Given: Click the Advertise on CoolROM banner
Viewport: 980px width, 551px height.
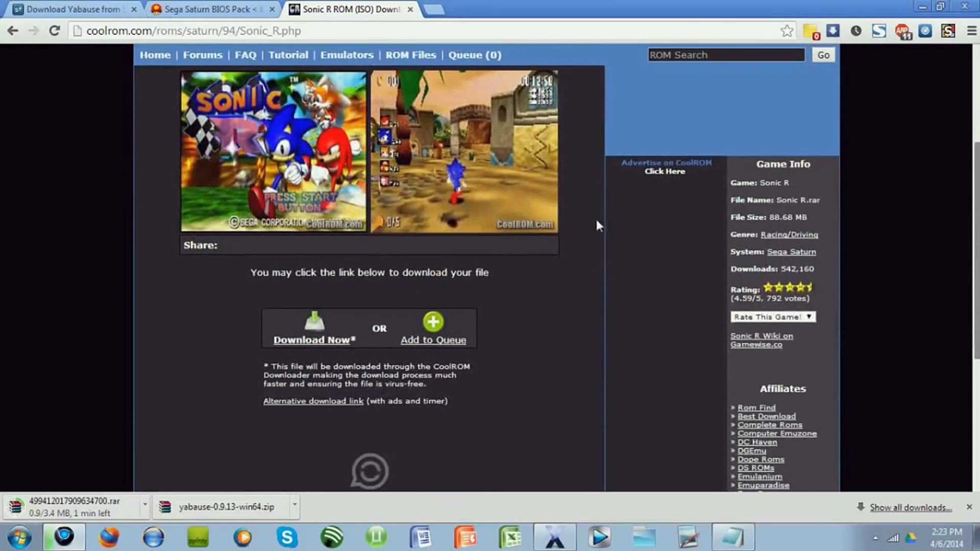Looking at the screenshot, I should tap(666, 166).
